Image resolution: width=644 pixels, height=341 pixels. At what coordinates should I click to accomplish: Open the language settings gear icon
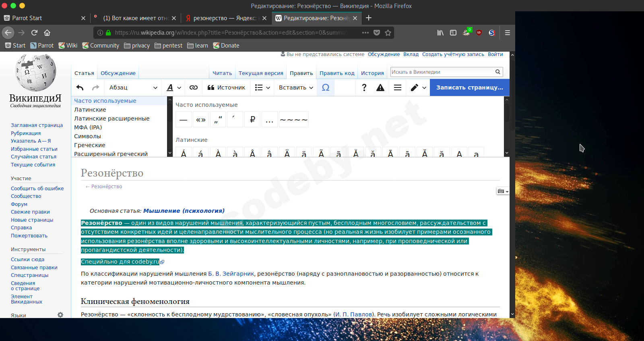click(x=60, y=315)
